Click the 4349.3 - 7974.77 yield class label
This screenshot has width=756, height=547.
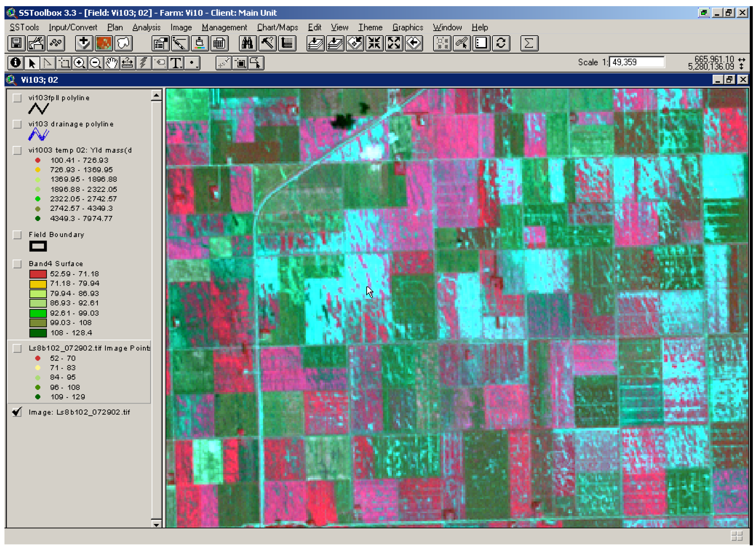pos(81,219)
